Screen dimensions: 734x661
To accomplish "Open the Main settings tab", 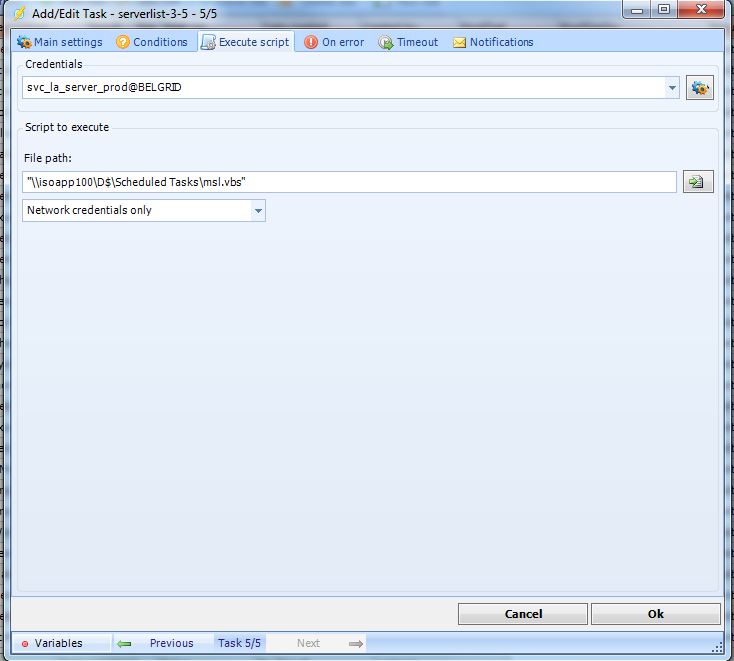I will click(60, 42).
